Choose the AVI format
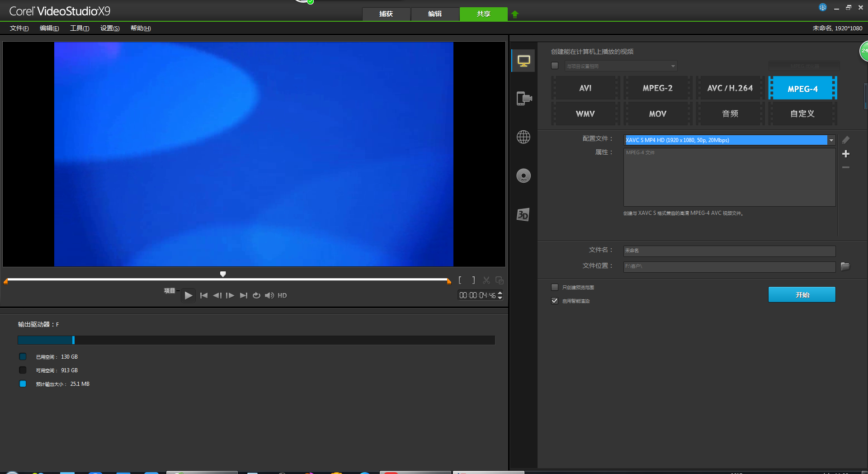The image size is (868, 474). pos(585,88)
